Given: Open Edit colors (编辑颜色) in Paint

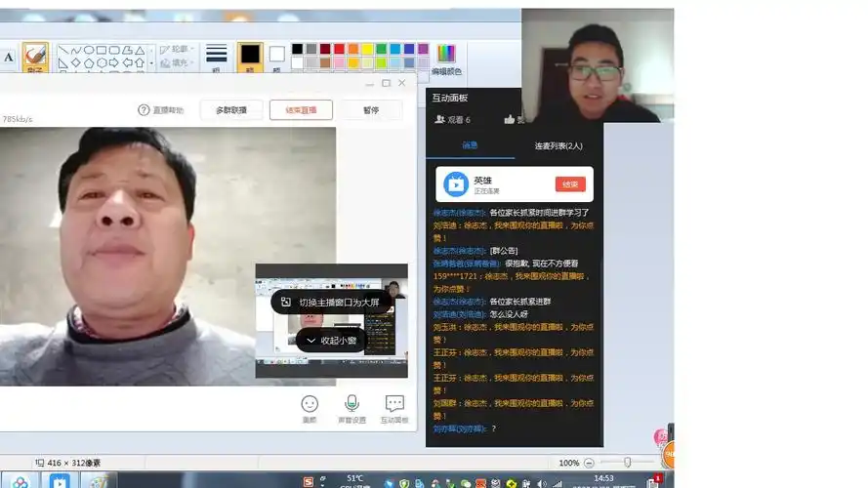Looking at the screenshot, I should click(446, 60).
